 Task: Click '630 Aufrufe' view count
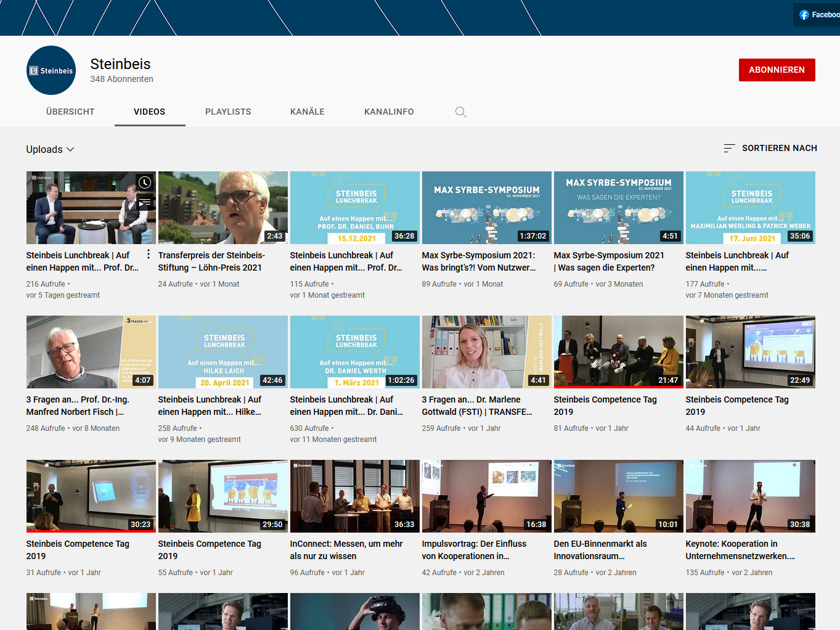[x=309, y=428]
